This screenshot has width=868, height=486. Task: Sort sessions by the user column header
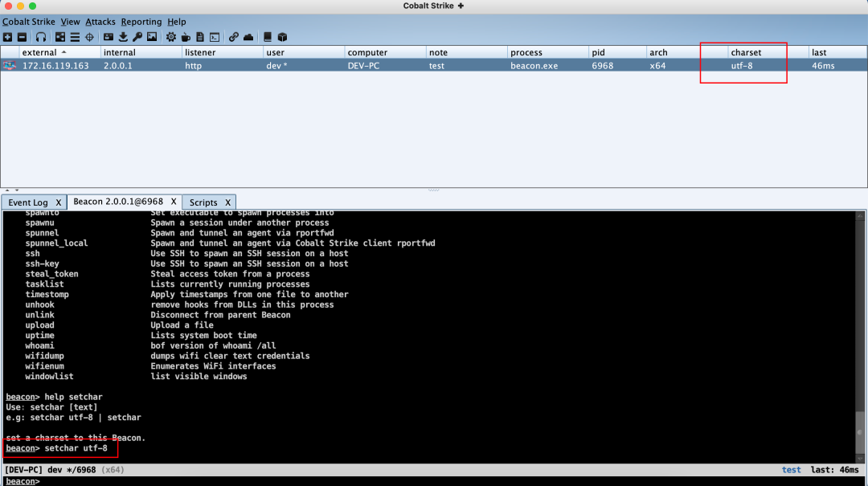[304, 52]
